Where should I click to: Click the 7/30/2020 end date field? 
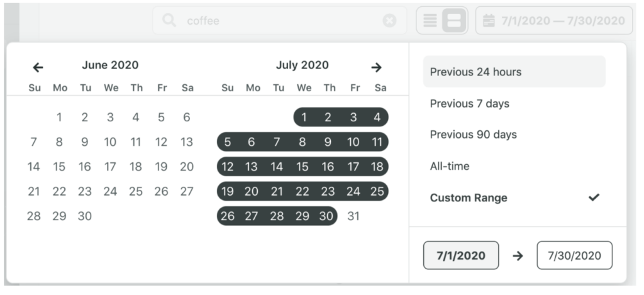[x=574, y=255]
